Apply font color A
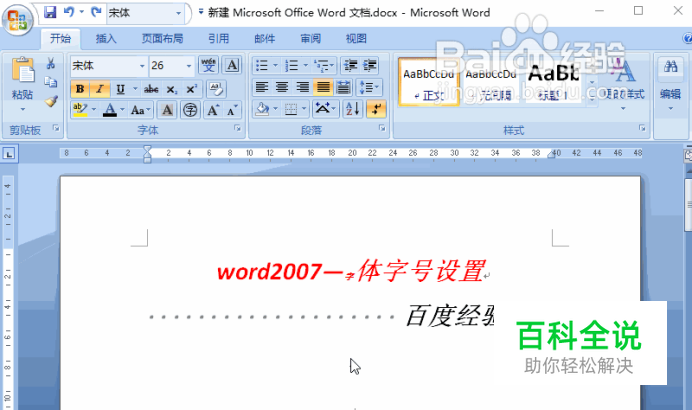Viewport: 692px width, 410px height. pos(110,110)
